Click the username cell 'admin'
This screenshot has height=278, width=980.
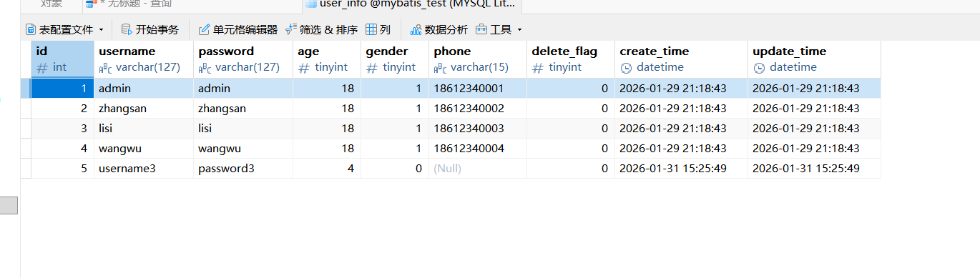pyautogui.click(x=144, y=89)
